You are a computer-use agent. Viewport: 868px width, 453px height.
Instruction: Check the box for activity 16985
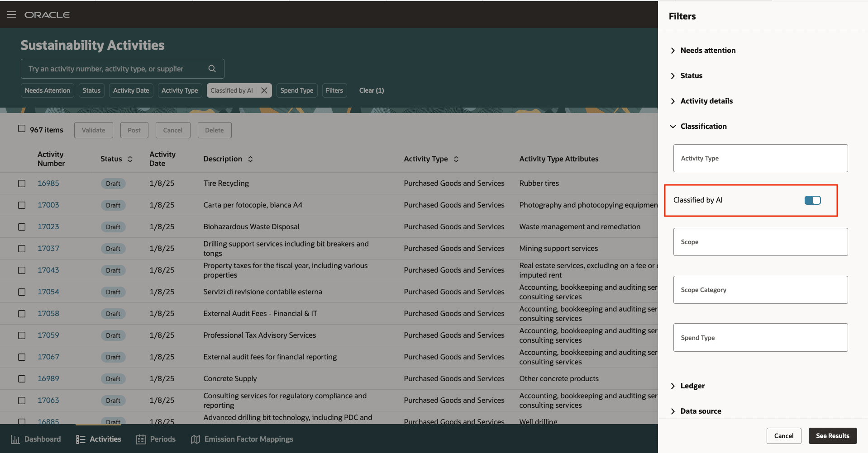pos(22,184)
